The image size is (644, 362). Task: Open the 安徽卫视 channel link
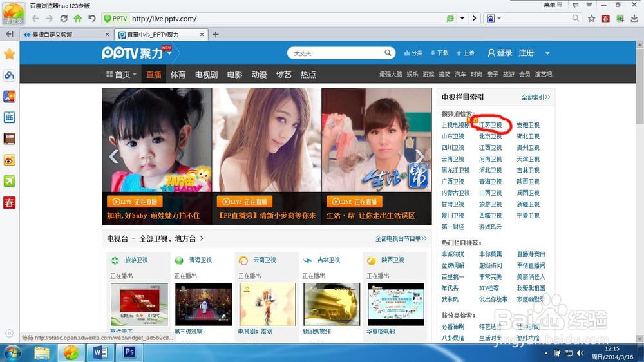tap(528, 125)
